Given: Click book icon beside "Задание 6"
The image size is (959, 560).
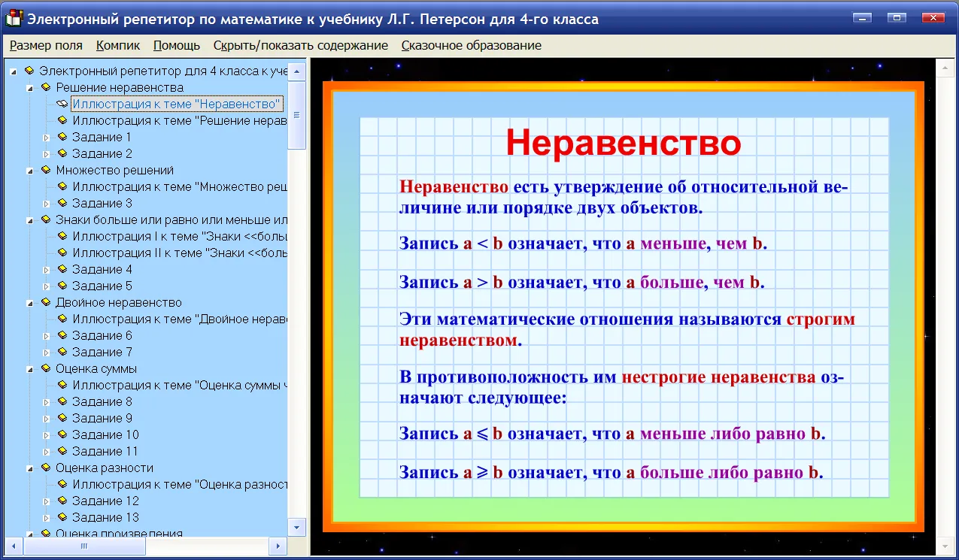Looking at the screenshot, I should pyautogui.click(x=63, y=335).
